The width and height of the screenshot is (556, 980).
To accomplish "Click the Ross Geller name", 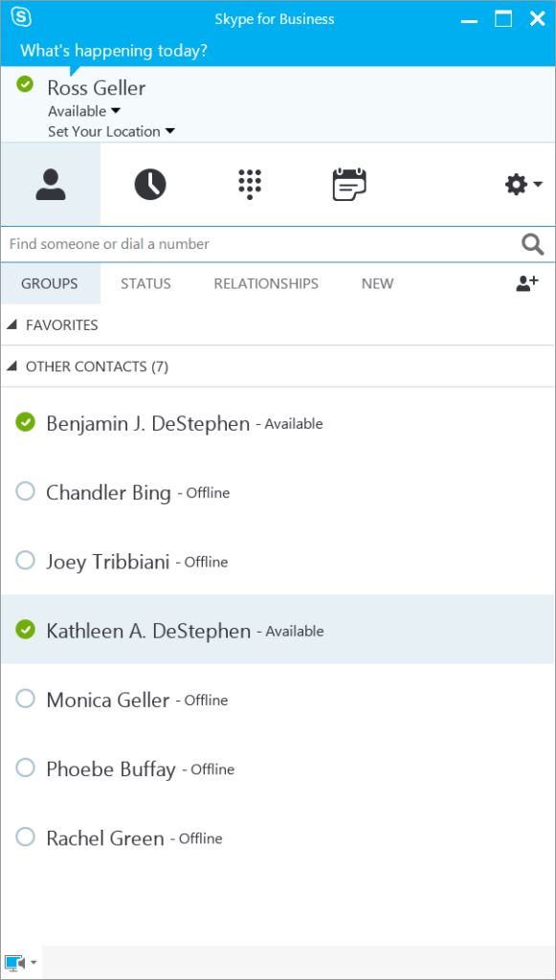I will pos(97,88).
